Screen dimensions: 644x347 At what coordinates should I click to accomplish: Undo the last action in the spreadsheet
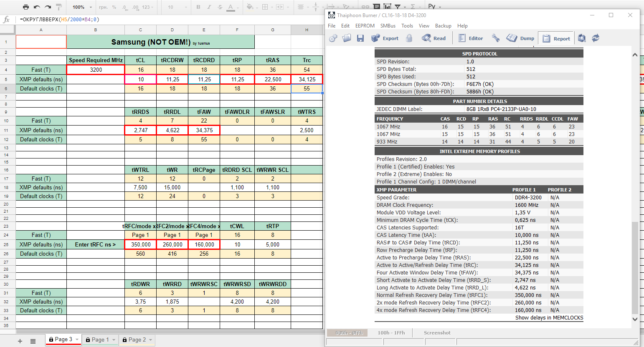coord(37,7)
